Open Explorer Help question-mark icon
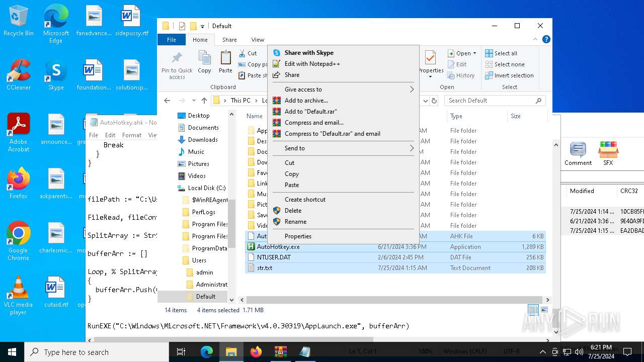Image resolution: width=644 pixels, height=362 pixels. point(546,39)
